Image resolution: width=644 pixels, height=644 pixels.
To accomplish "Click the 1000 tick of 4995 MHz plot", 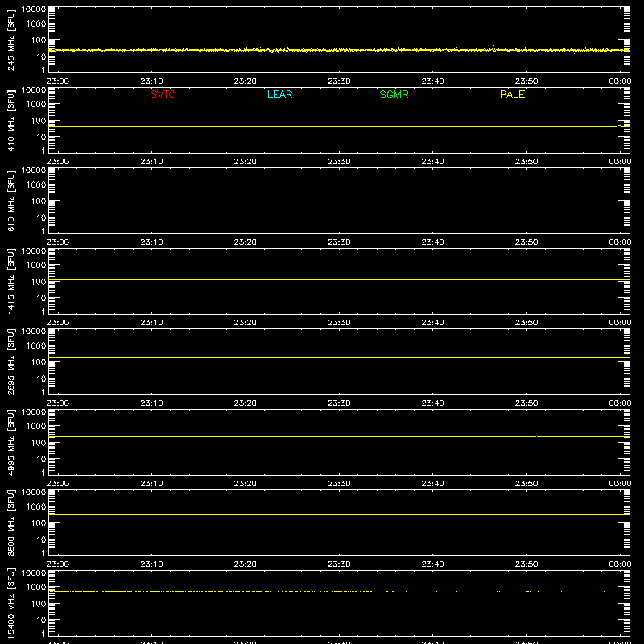I will pos(36,427).
